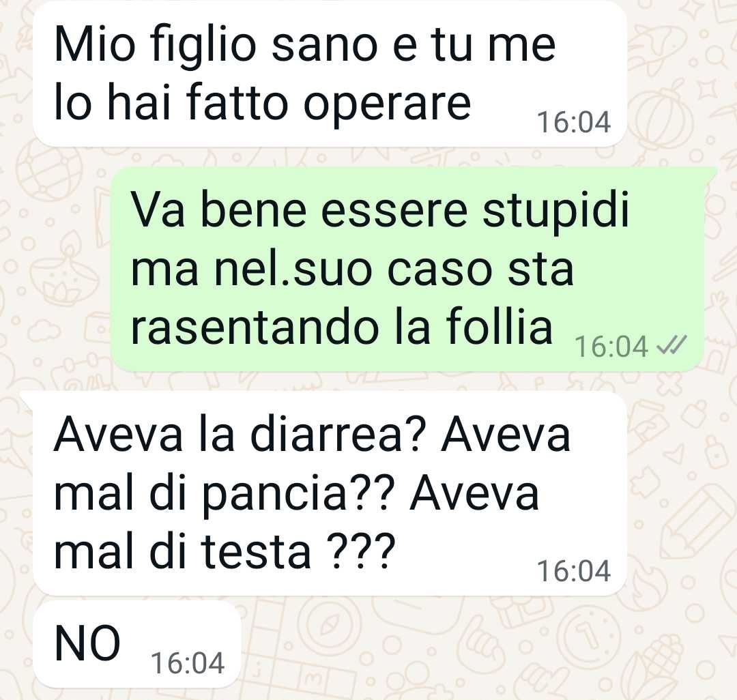The image size is (737, 700).
Task: Select the "Mio figlio sano" incoming message
Action: [330, 74]
